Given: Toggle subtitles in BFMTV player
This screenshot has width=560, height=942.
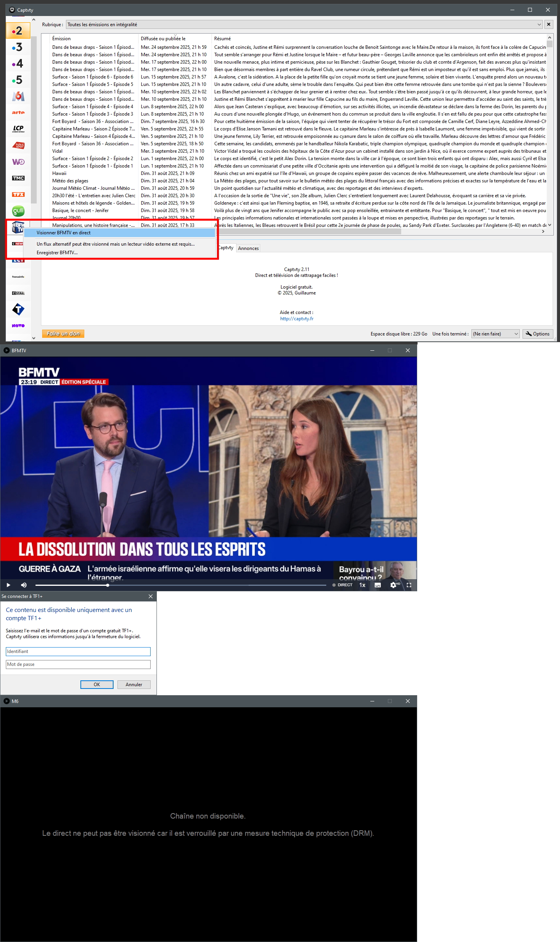Looking at the screenshot, I should click(x=378, y=585).
